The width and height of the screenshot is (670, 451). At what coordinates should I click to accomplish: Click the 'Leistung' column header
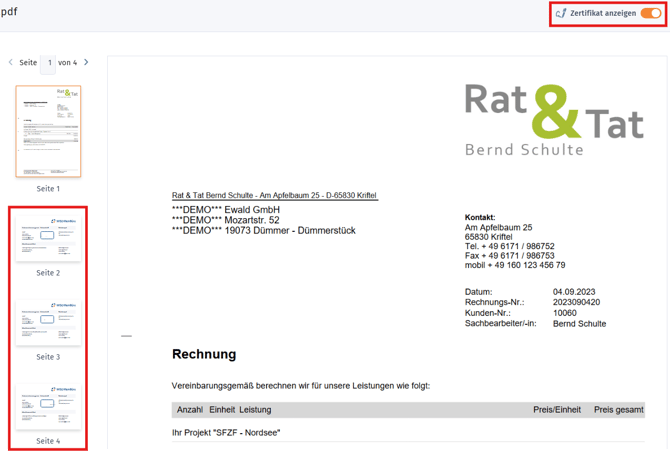pos(255,410)
